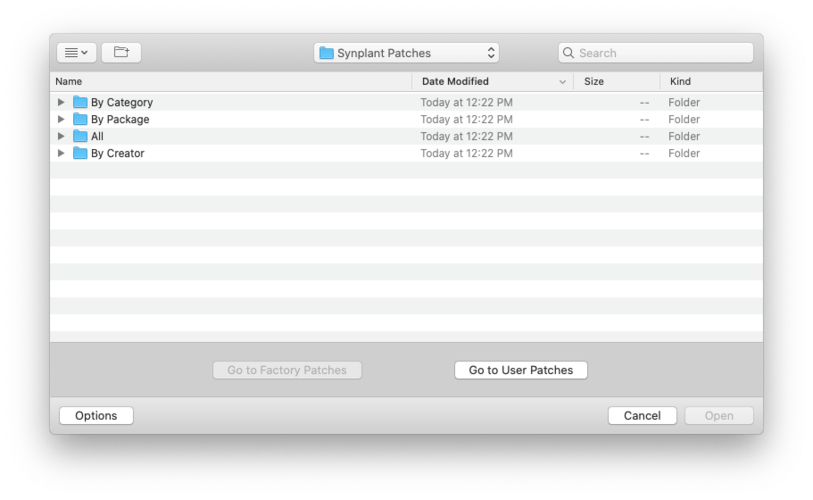
Task: Expand the All folder disclosure triangle
Action: coord(61,136)
